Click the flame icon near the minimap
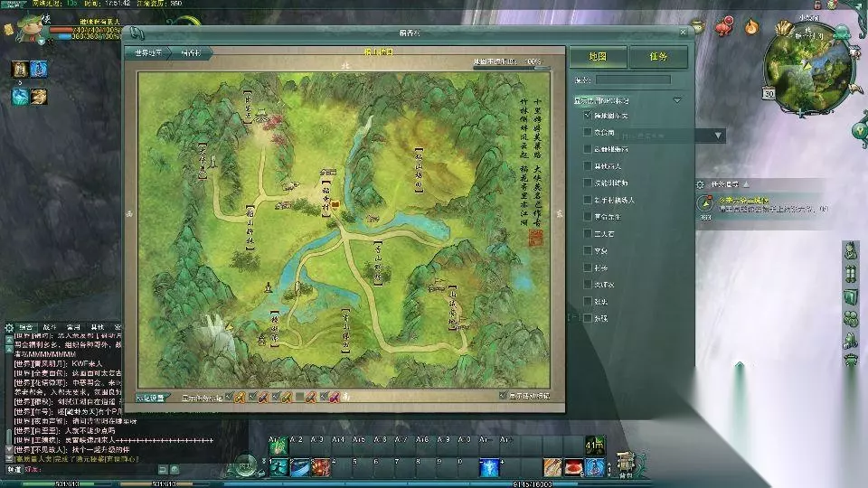 pyautogui.click(x=751, y=26)
